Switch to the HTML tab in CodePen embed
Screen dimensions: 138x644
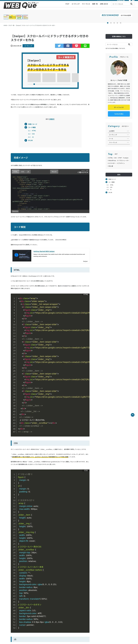(x=15, y=172)
